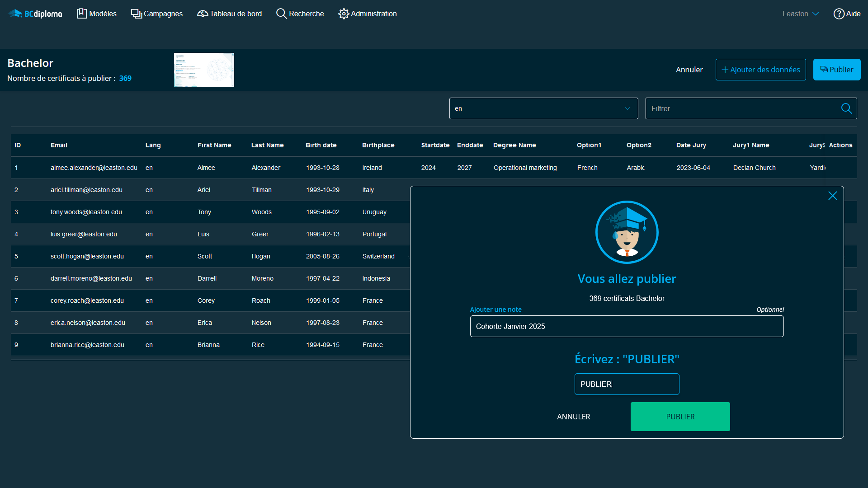The height and width of the screenshot is (488, 868).
Task: Click the Filtrer search magnifier icon
Action: [x=846, y=108]
